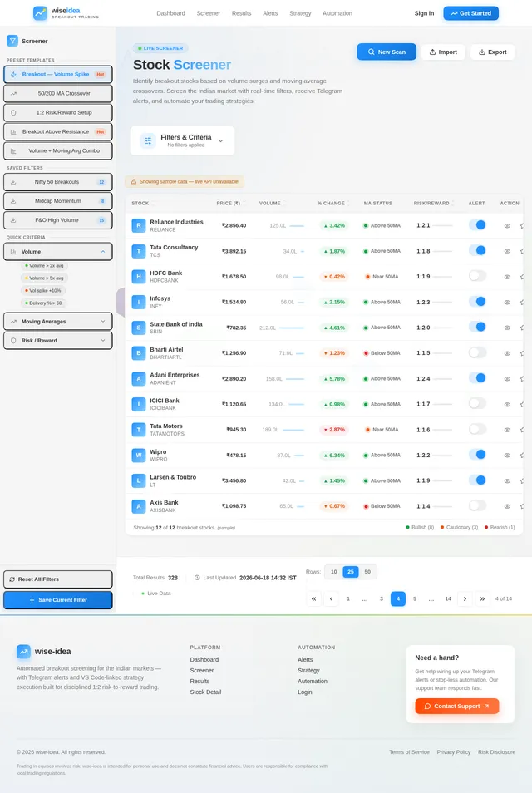
Task: Disable alert toggle for Reliance Industries
Action: (477, 225)
